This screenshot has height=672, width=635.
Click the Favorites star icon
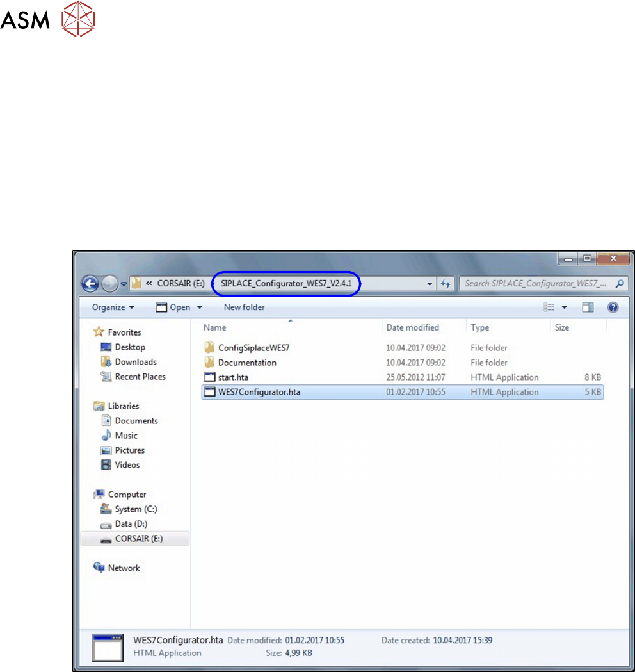tap(99, 332)
